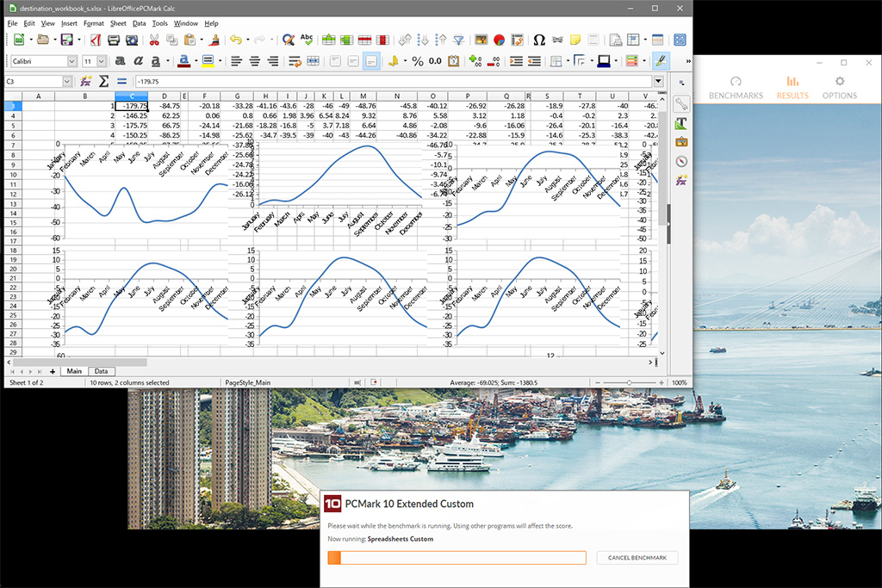Image resolution: width=882 pixels, height=588 pixels.
Task: Insert comment sticky note icon
Action: (575, 40)
